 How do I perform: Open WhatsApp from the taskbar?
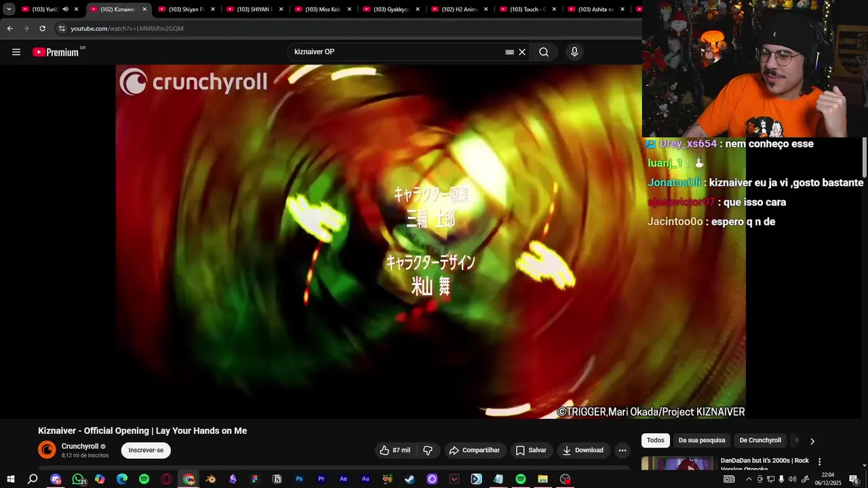click(77, 479)
